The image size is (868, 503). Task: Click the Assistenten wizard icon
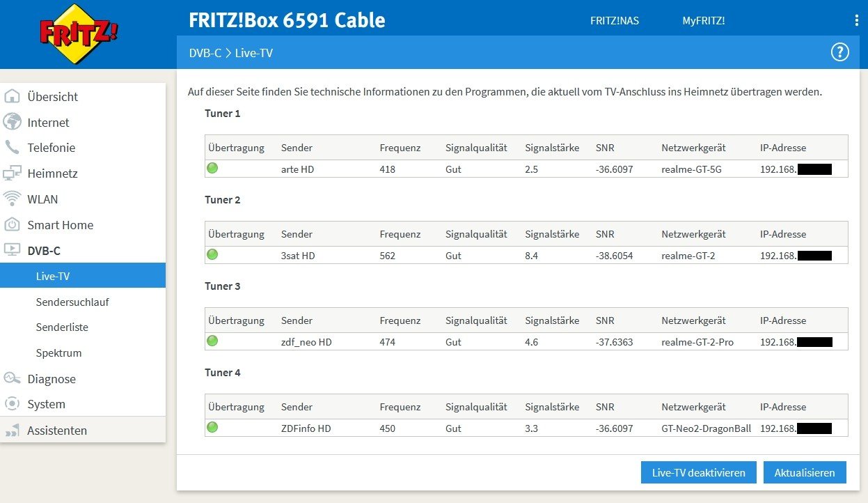pos(13,431)
